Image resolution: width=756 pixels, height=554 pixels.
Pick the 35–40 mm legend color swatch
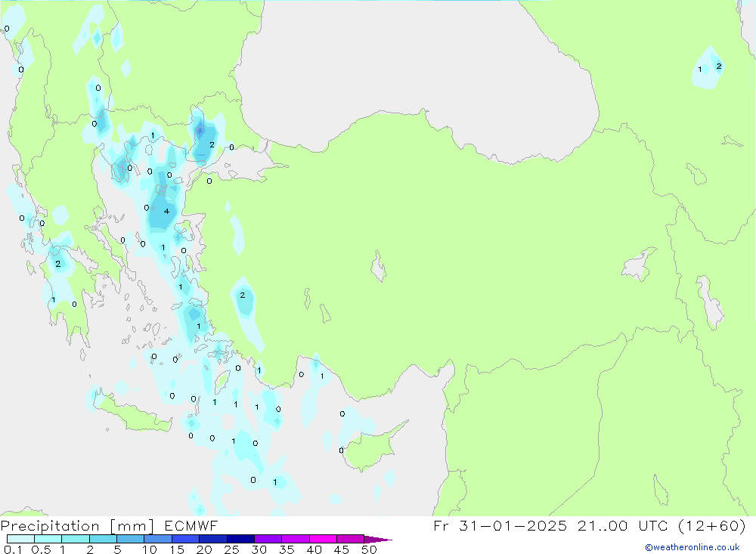(296, 539)
